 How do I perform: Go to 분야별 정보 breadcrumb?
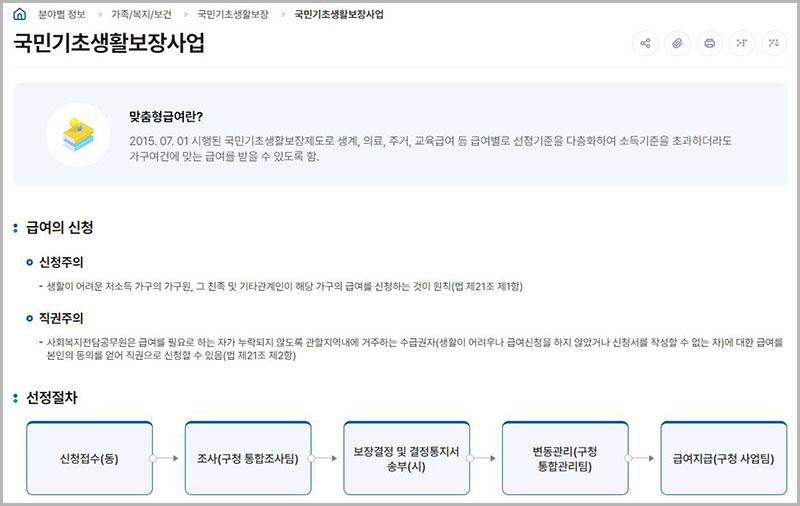pos(61,15)
